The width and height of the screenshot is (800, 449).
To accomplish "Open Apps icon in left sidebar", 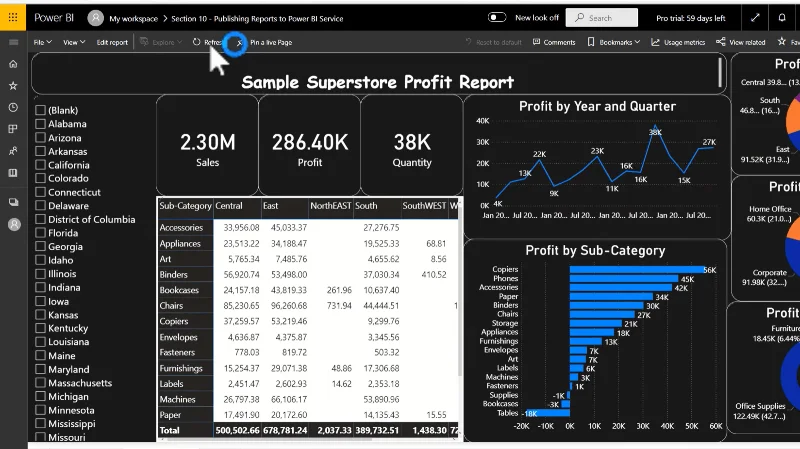I will pyautogui.click(x=13, y=129).
